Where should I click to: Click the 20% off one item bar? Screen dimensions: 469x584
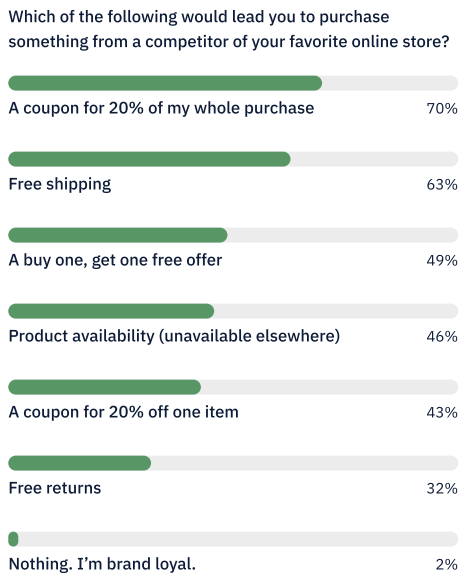point(105,387)
